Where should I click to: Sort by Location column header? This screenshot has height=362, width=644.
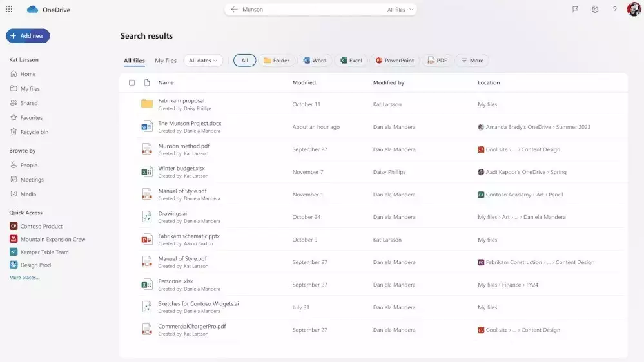click(489, 82)
